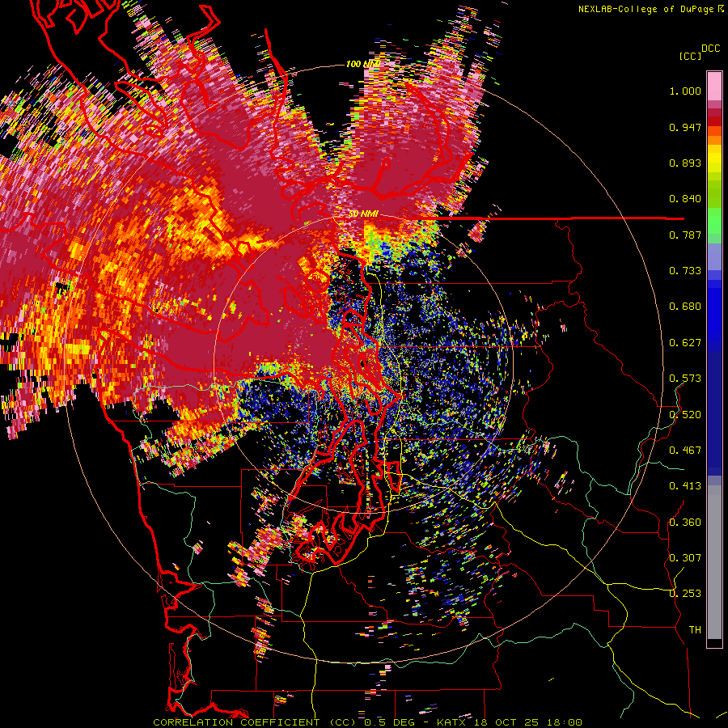Click the 0.733 scale value
This screenshot has height=728, width=728.
pos(685,271)
